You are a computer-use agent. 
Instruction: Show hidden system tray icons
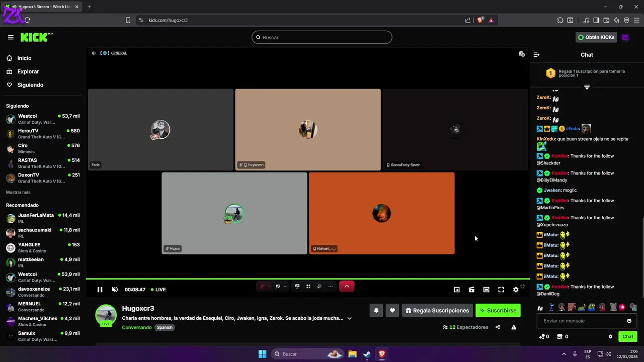[563, 354]
